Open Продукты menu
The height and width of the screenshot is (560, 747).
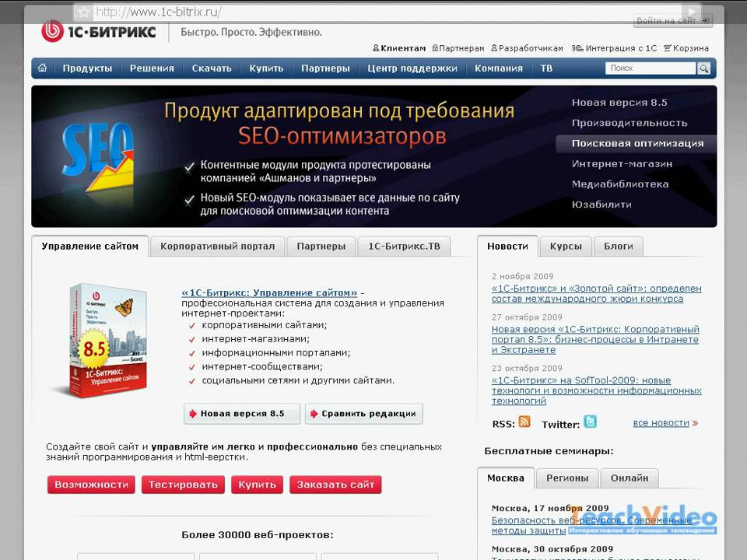click(88, 68)
